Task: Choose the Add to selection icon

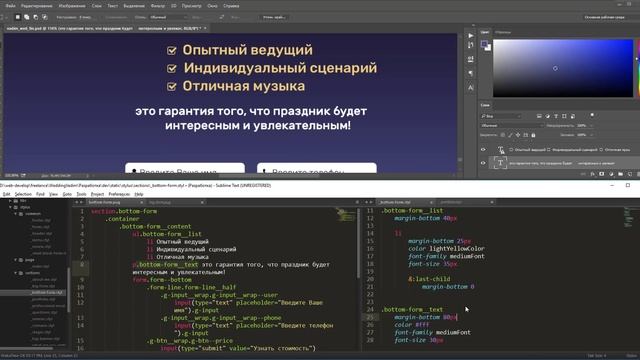Action: (27, 17)
